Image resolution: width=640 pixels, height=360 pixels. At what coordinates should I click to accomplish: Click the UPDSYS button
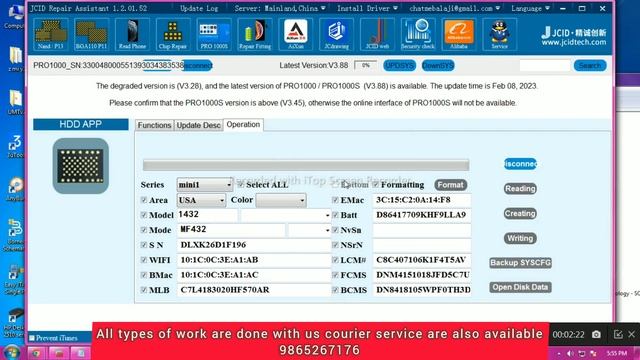click(400, 65)
